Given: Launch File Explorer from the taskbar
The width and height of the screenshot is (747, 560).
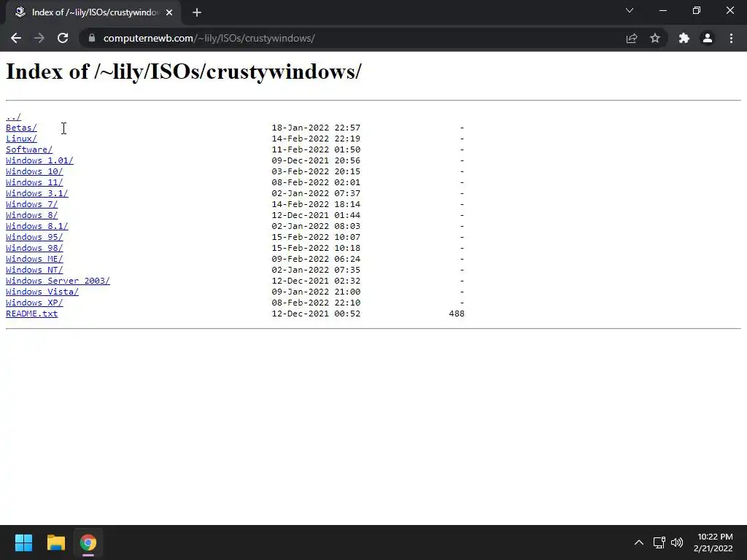Looking at the screenshot, I should coord(55,542).
